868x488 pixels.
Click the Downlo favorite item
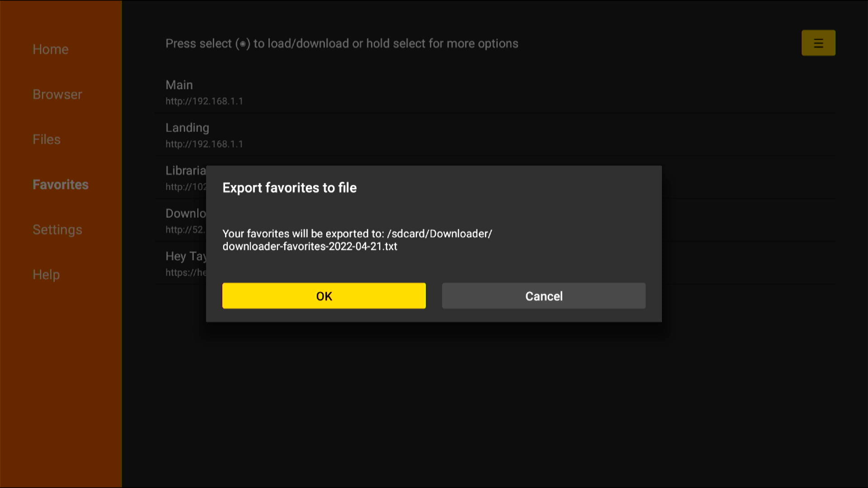coord(186,213)
